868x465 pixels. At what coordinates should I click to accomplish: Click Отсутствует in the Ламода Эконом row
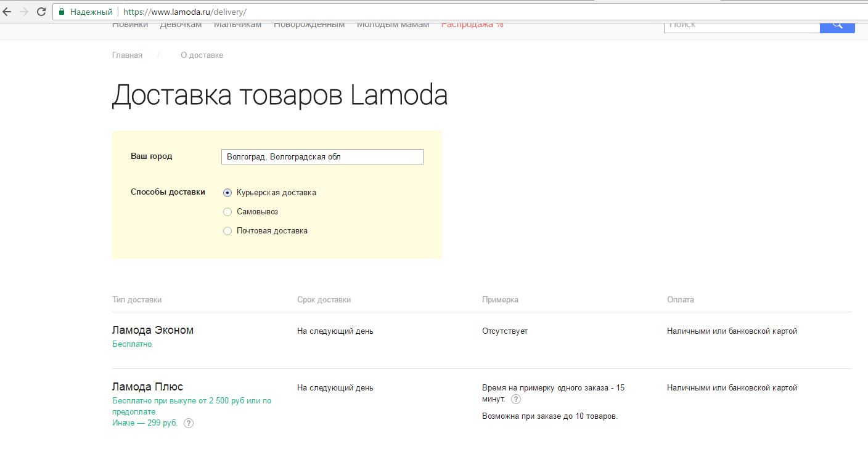(x=505, y=331)
